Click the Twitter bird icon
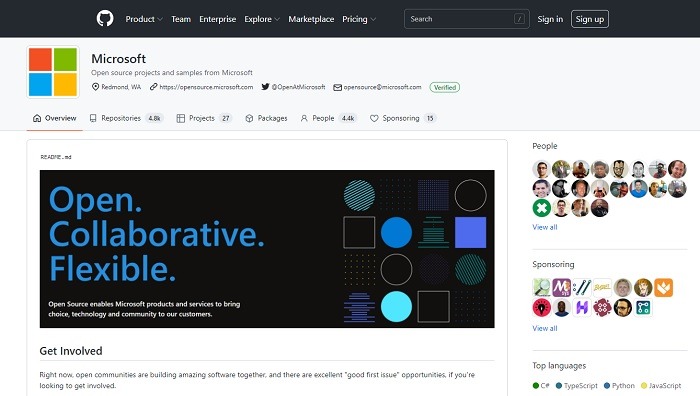 (265, 87)
